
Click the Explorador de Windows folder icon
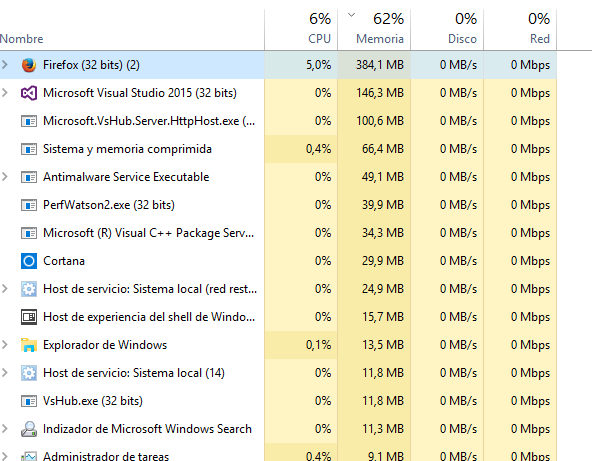(29, 345)
